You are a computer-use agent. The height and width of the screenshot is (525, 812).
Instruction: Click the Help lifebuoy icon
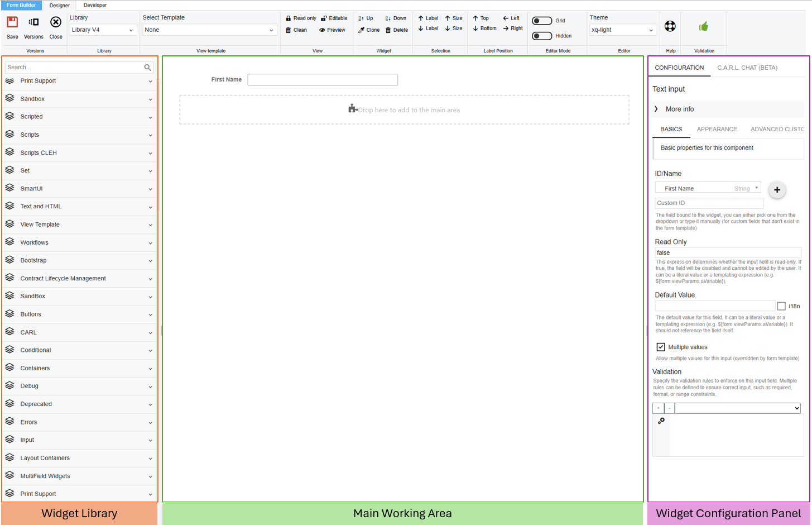point(670,26)
